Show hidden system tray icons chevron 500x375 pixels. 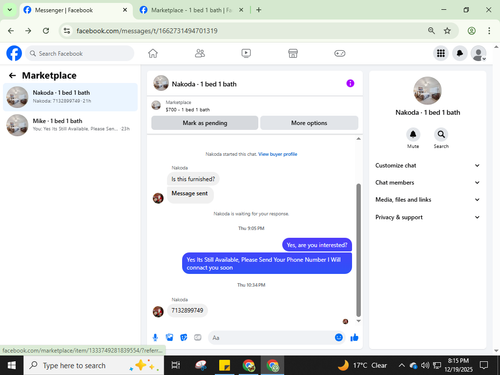click(x=402, y=366)
